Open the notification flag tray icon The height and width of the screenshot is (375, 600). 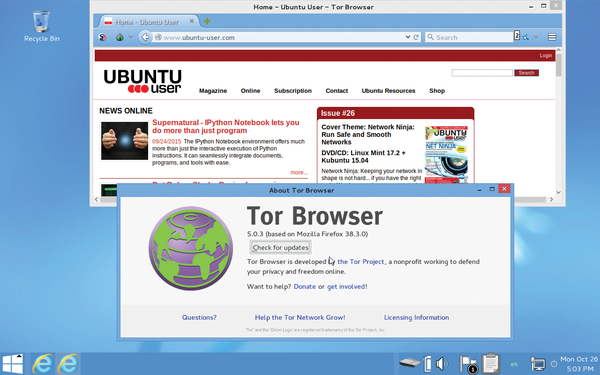tap(468, 364)
